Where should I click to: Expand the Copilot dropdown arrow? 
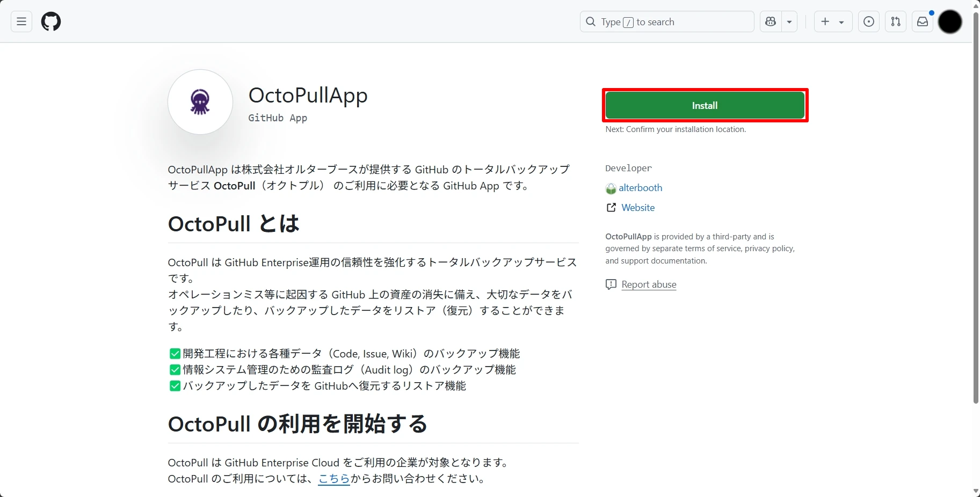789,22
